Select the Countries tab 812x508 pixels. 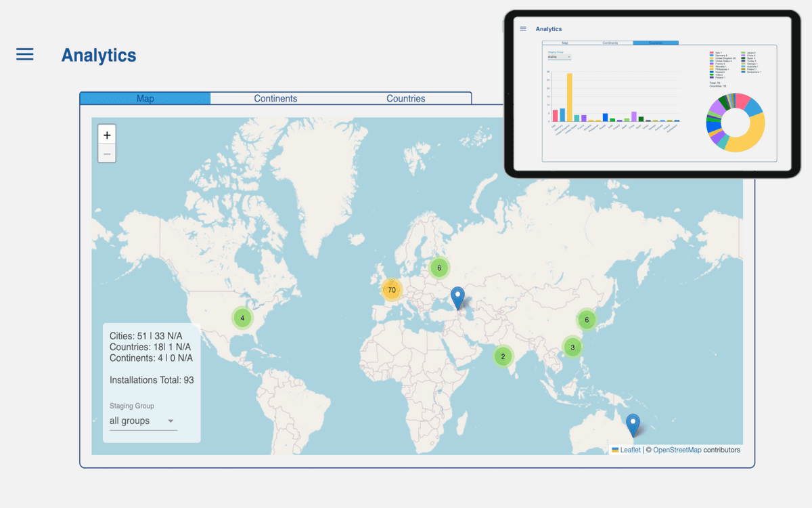pos(405,98)
